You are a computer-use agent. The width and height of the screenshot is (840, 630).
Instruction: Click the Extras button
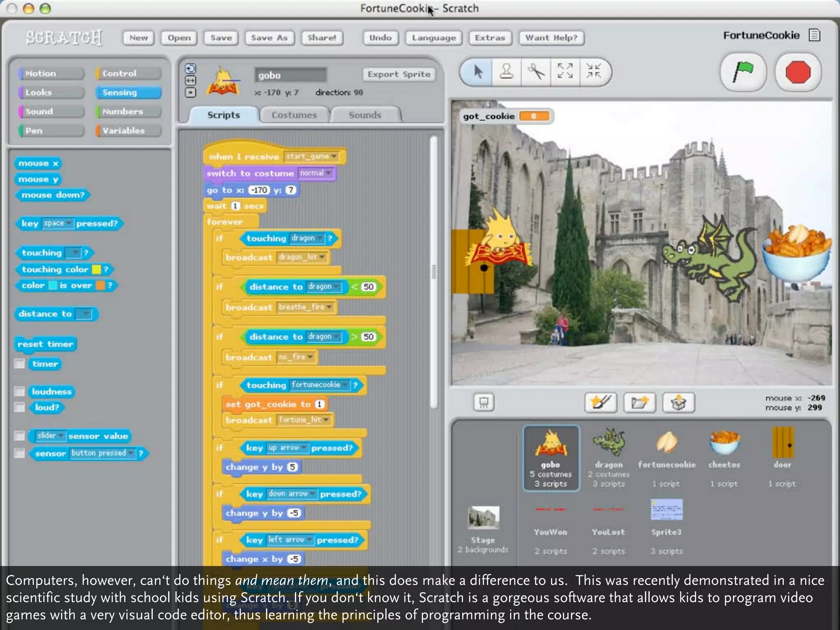(490, 38)
